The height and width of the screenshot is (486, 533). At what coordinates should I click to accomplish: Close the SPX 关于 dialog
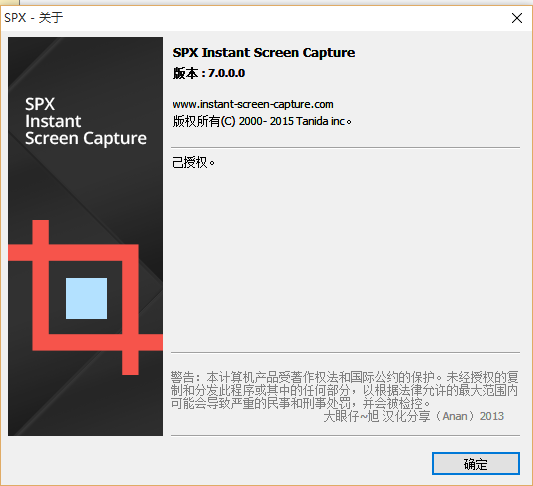(517, 18)
